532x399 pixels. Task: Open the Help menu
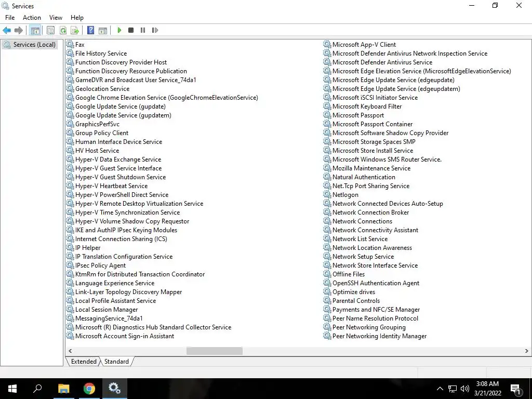pos(77,18)
